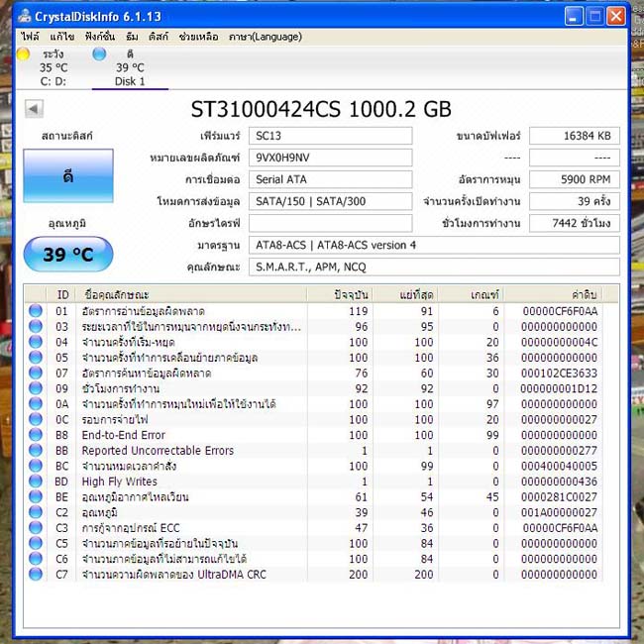Click status circle for Reported Uncorrectable Errors
644x644 pixels.
(36, 450)
